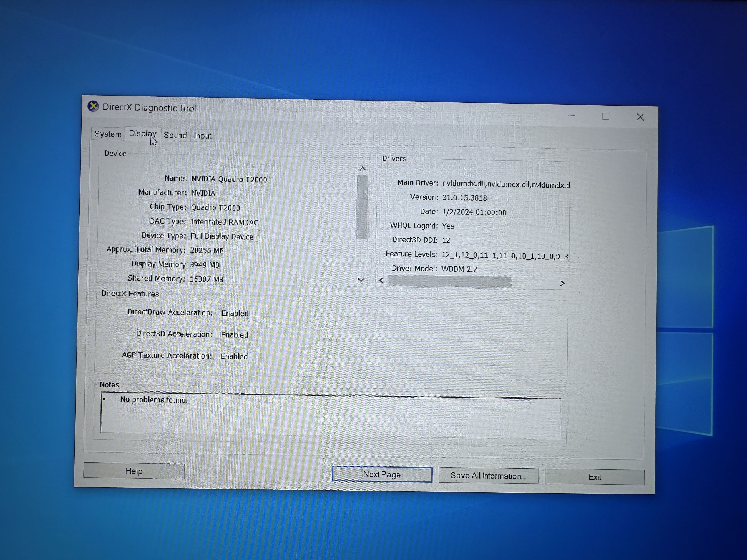Open the Sound tab
The height and width of the screenshot is (560, 747).
point(175,135)
